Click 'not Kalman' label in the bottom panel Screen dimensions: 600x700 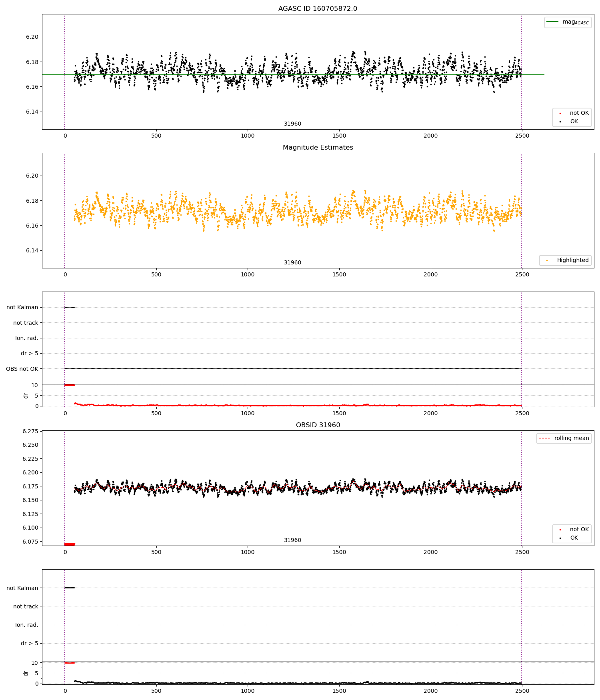[22, 588]
